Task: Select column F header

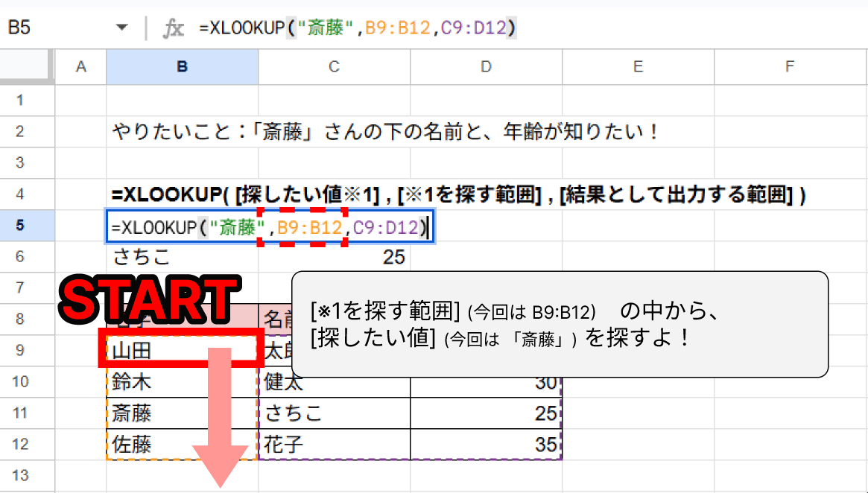Action: [x=790, y=67]
